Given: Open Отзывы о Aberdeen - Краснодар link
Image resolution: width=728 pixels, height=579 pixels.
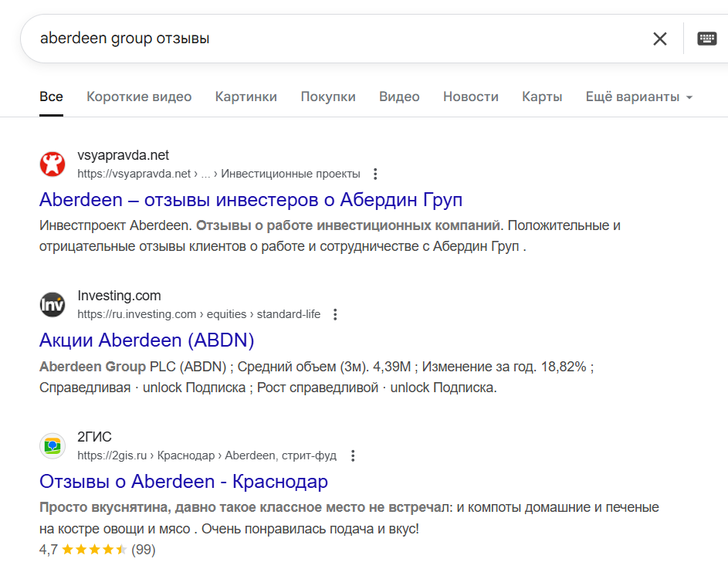Looking at the screenshot, I should [184, 482].
